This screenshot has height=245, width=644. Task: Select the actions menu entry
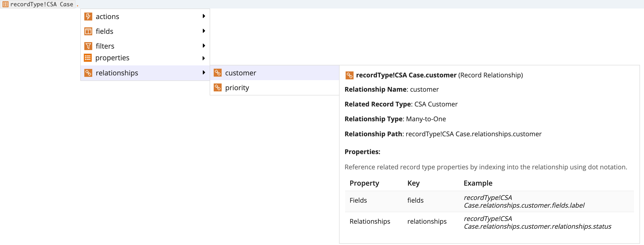pyautogui.click(x=145, y=17)
